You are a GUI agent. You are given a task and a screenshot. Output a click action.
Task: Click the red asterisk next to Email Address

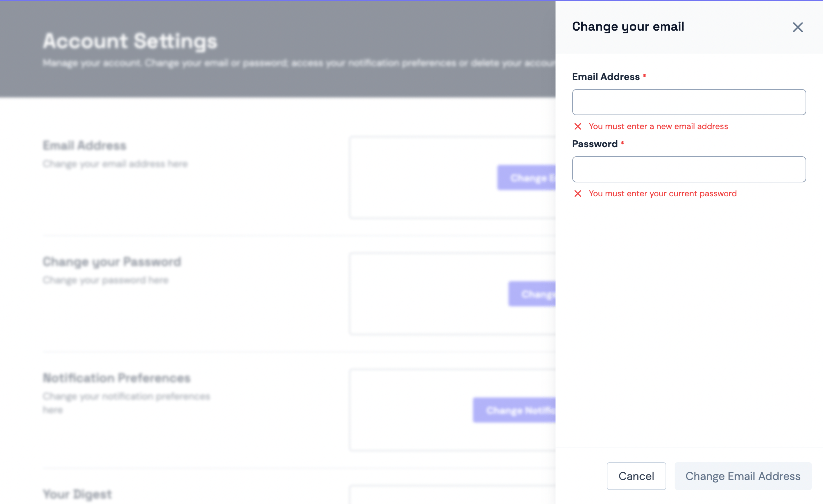click(x=645, y=76)
